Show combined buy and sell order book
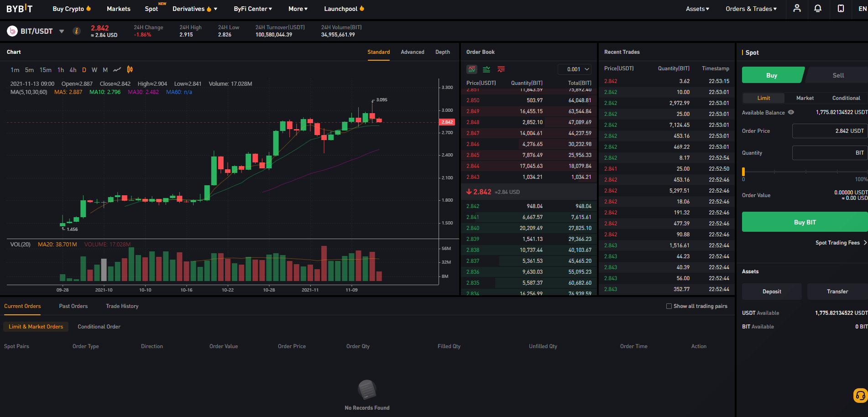This screenshot has width=868, height=417. point(472,69)
